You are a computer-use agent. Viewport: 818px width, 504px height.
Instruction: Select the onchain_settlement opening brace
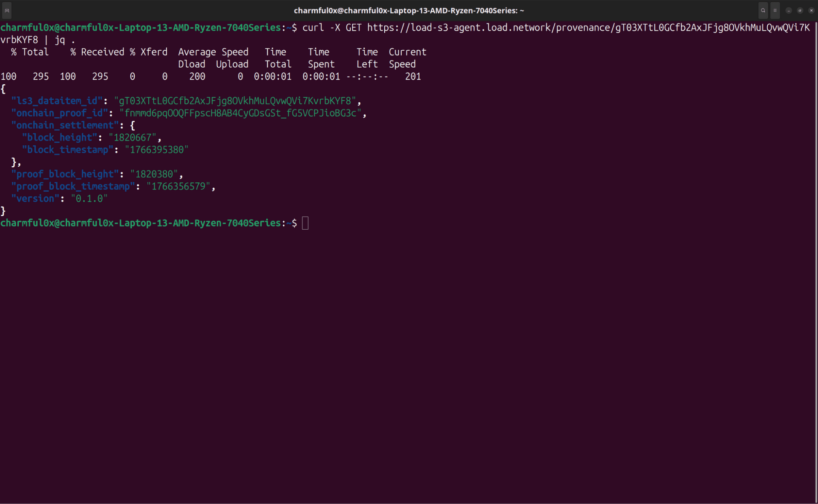point(132,125)
